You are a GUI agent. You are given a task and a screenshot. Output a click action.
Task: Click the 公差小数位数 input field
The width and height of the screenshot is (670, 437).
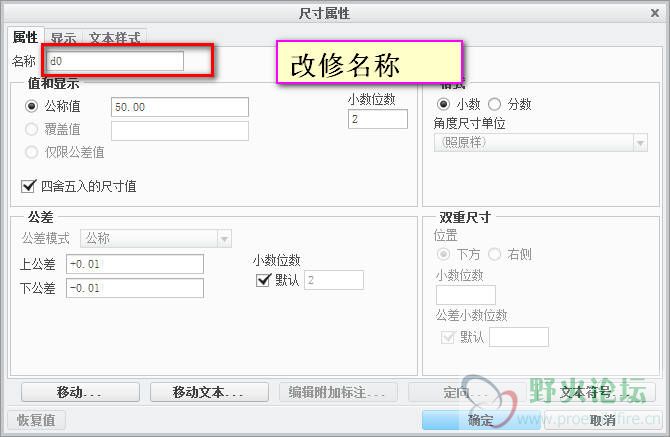tap(519, 337)
